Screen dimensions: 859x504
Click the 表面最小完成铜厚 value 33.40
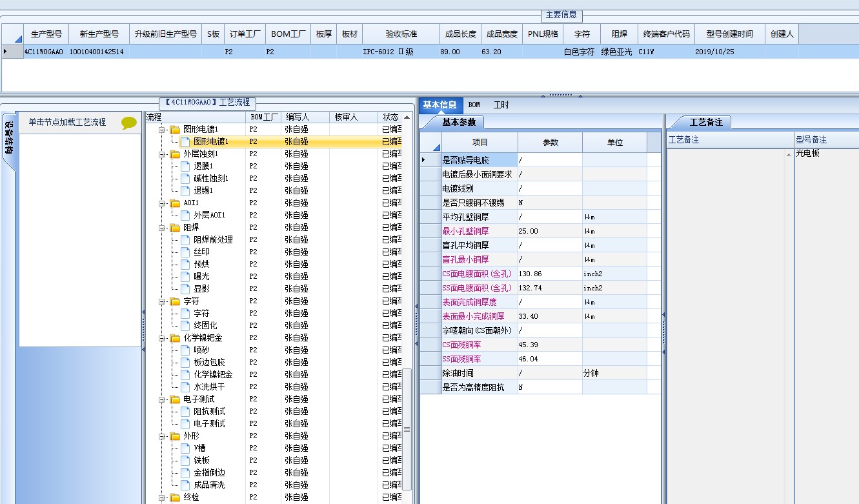click(550, 316)
